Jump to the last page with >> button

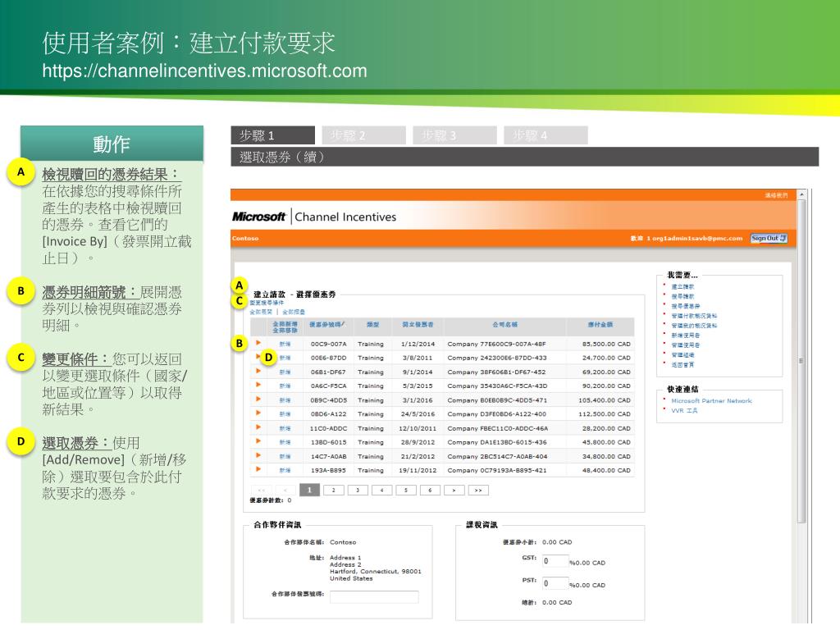pos(478,491)
